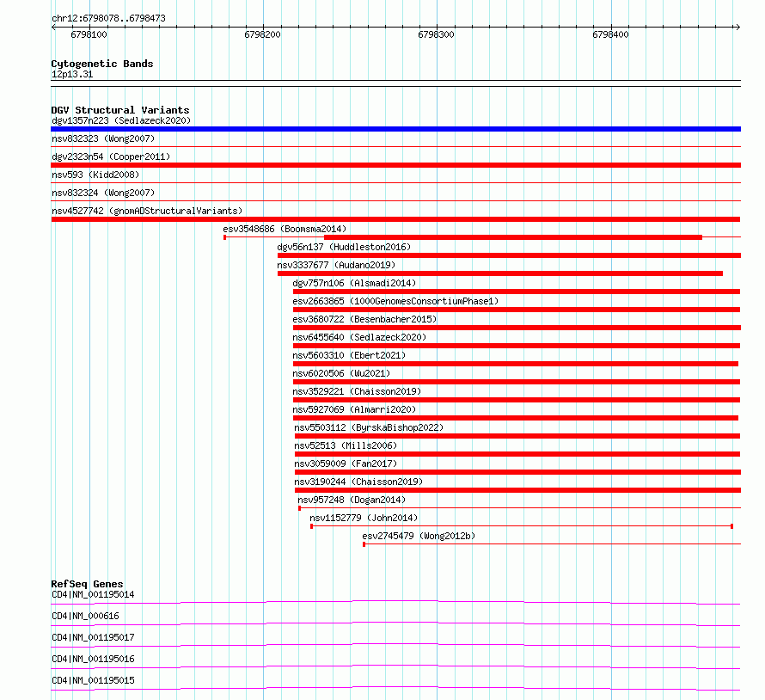The height and width of the screenshot is (700, 765).
Task: Click the chr12:6798078..6798473 region label
Action: point(108,18)
